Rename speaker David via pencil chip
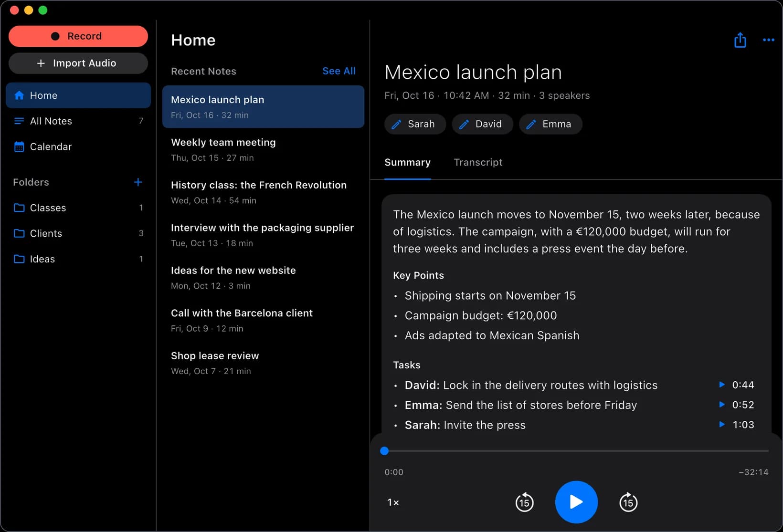The image size is (783, 532). 482,124
